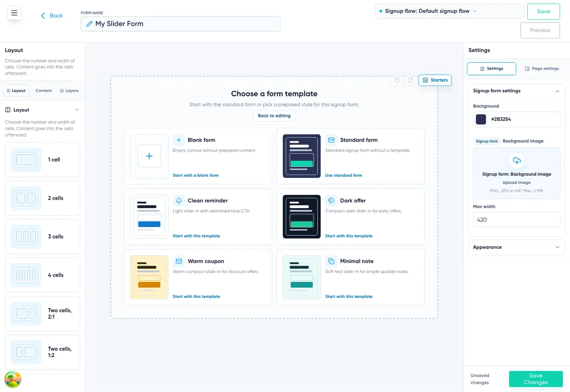Click Start with a blank form link
The height and width of the screenshot is (392, 570).
pos(196,175)
